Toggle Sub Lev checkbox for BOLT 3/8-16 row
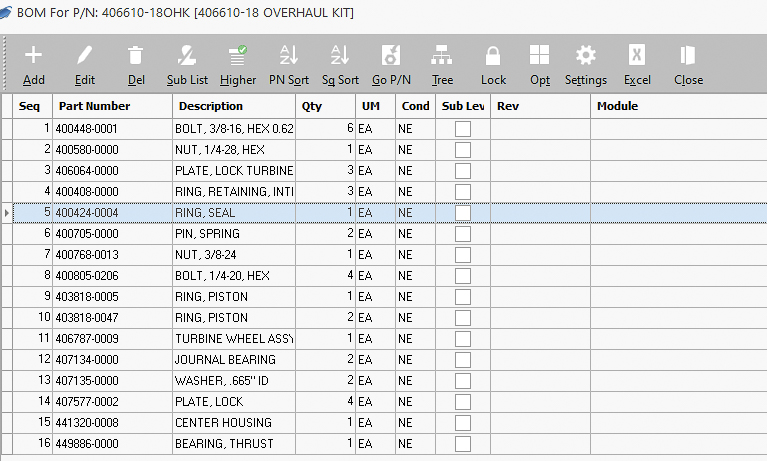 click(x=463, y=129)
